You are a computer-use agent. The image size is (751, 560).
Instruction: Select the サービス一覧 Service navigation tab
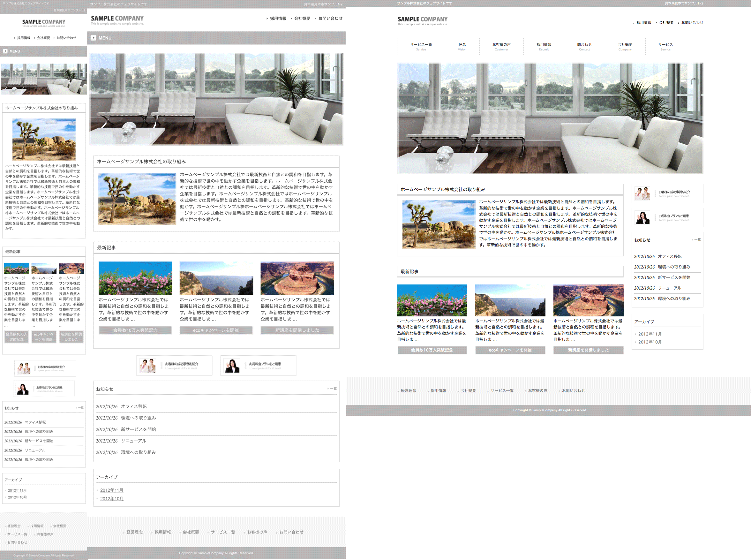tap(421, 46)
